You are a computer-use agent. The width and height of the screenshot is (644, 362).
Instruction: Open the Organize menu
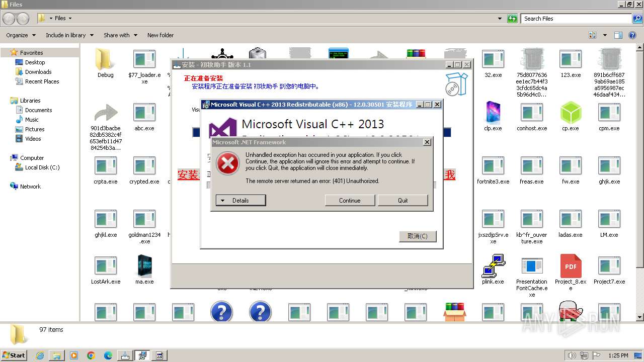(21, 35)
